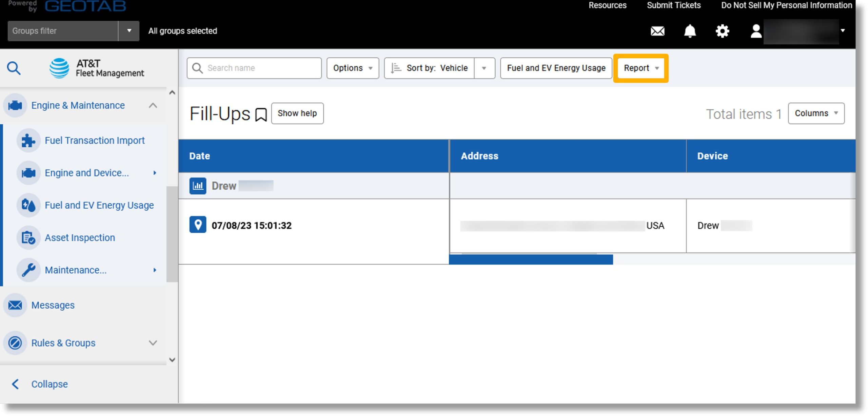Click the Address column header
Viewport: 868px width, 416px height.
568,156
